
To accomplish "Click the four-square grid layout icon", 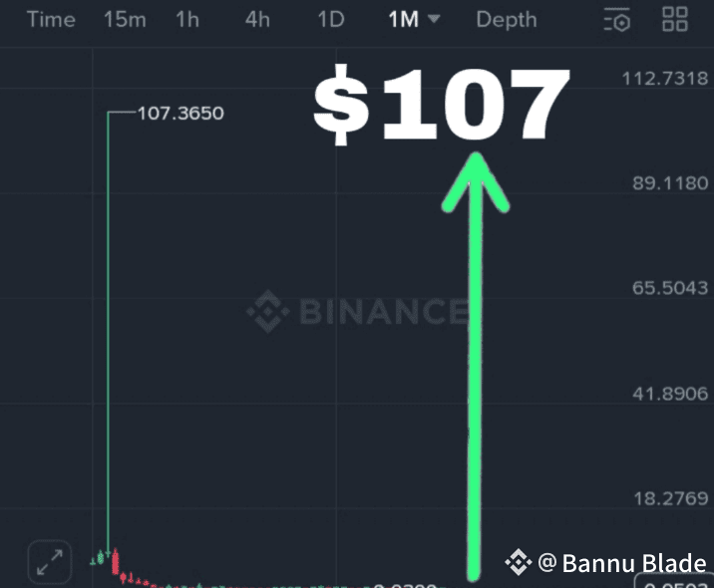I will 675,19.
